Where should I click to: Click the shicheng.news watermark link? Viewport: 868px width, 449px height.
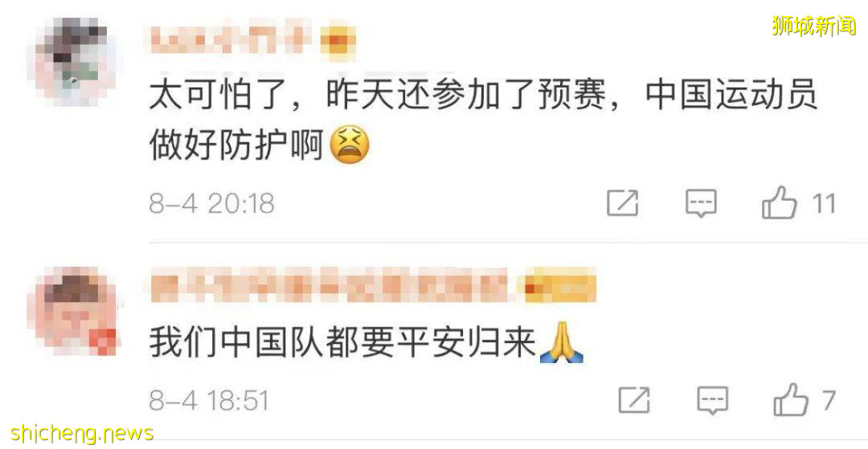point(83,432)
